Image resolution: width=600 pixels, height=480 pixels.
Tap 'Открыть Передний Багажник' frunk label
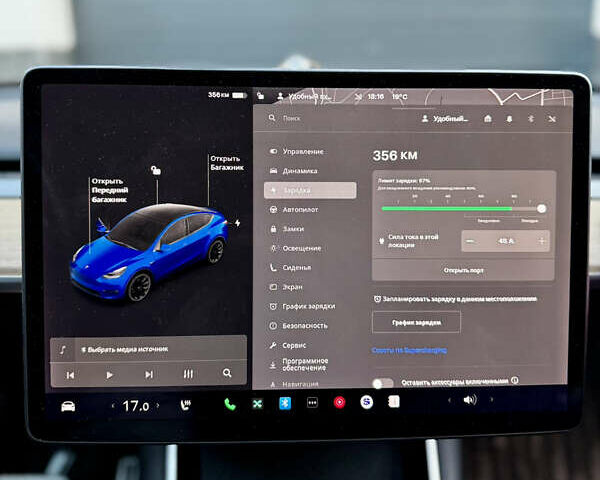click(110, 190)
